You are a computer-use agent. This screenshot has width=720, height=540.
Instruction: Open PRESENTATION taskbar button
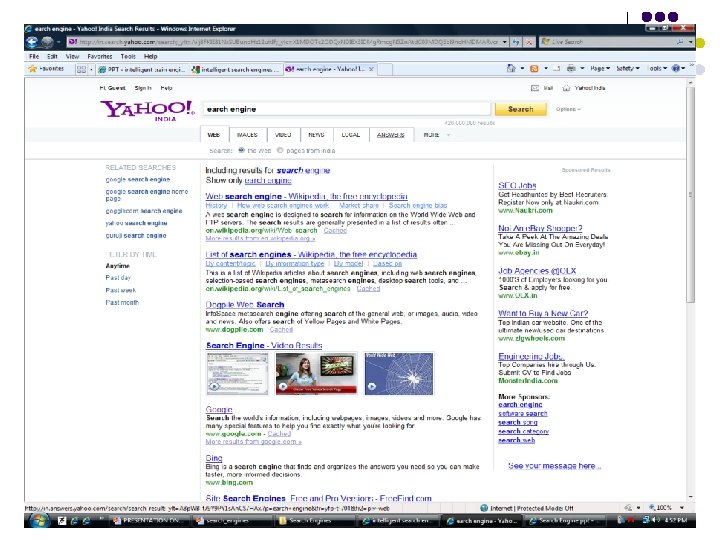(150, 521)
